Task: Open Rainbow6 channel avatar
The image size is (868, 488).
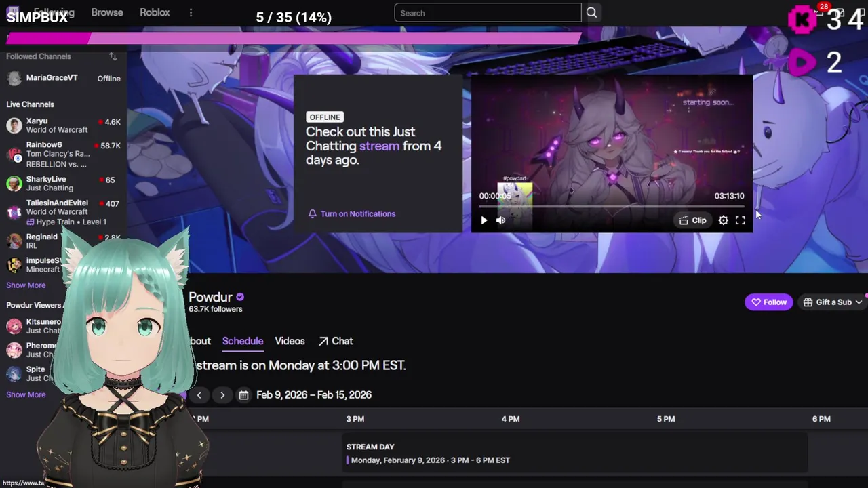Action: point(14,155)
